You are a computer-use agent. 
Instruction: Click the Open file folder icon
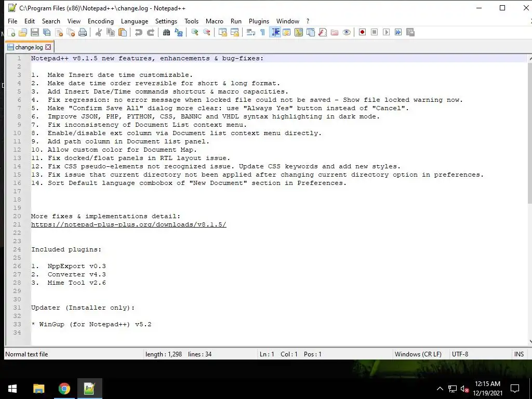(23, 32)
